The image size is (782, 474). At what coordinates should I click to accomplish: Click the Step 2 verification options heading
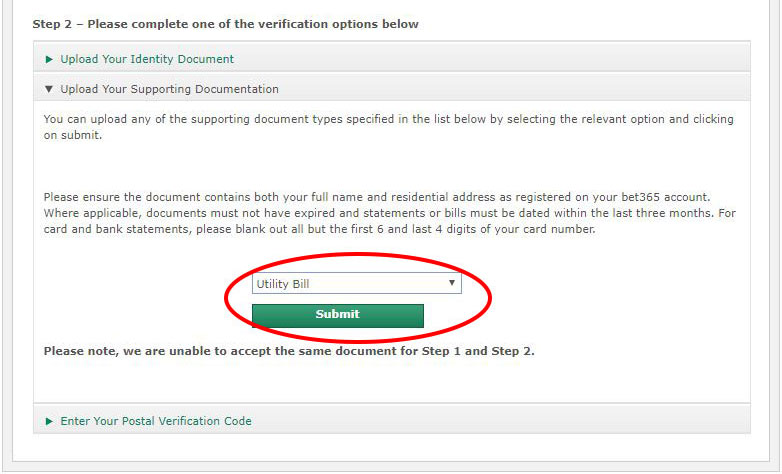(x=225, y=24)
